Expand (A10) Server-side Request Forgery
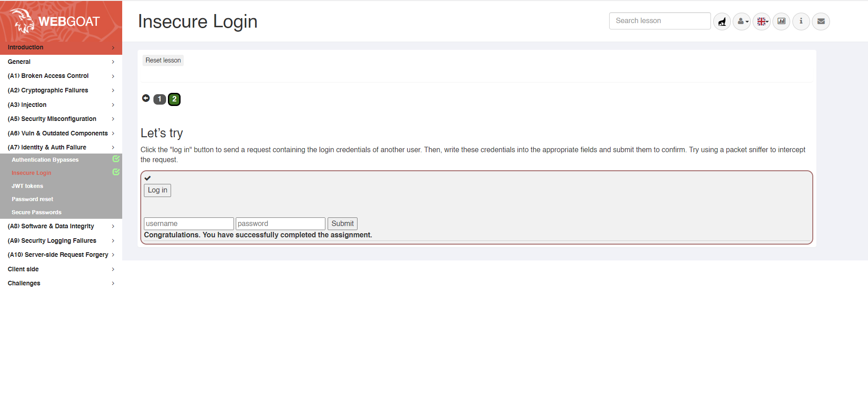 pos(61,255)
